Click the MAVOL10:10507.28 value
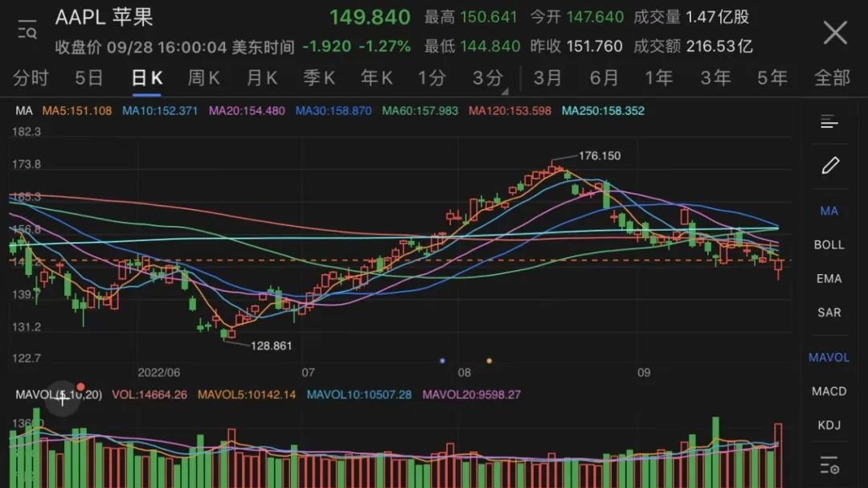Viewport: 868px width, 488px height. [x=359, y=395]
